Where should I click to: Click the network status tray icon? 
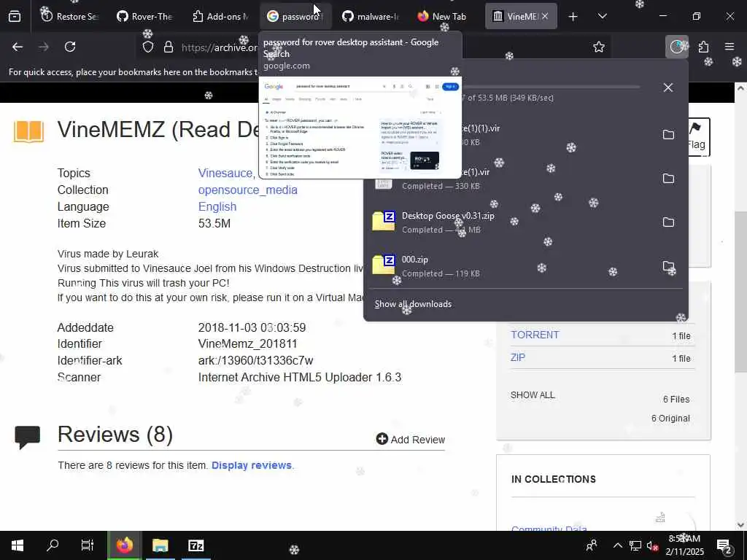pyautogui.click(x=635, y=545)
